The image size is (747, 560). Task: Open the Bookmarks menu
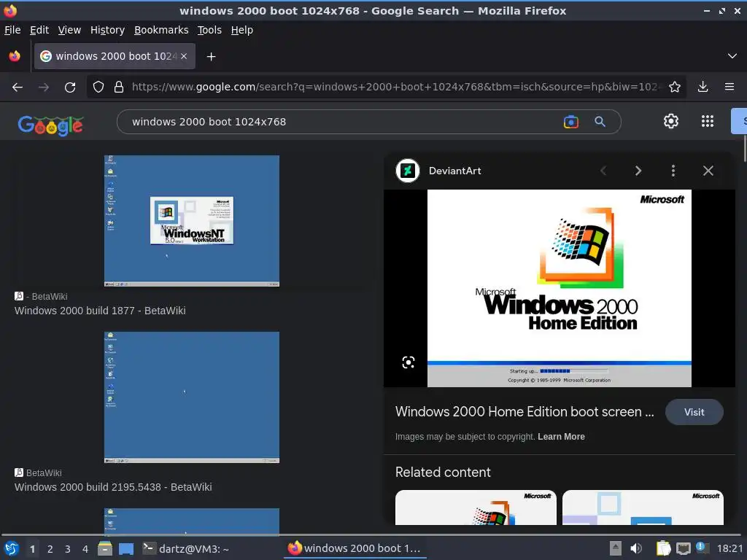(x=161, y=30)
